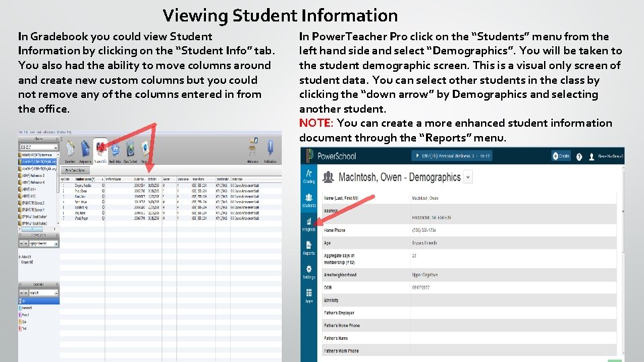The height and width of the screenshot is (362, 644).
Task: Open the Help menu in Gradebook
Action: (69, 132)
